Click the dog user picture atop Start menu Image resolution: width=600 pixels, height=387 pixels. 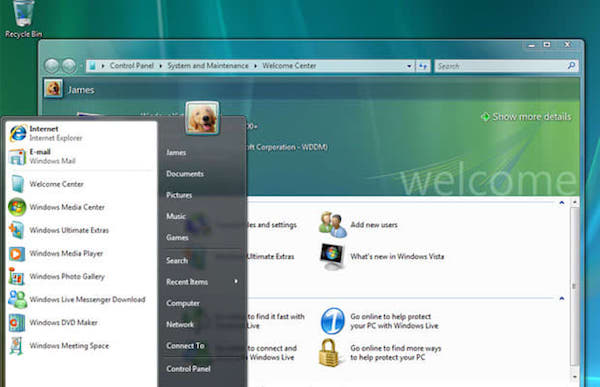[202, 118]
